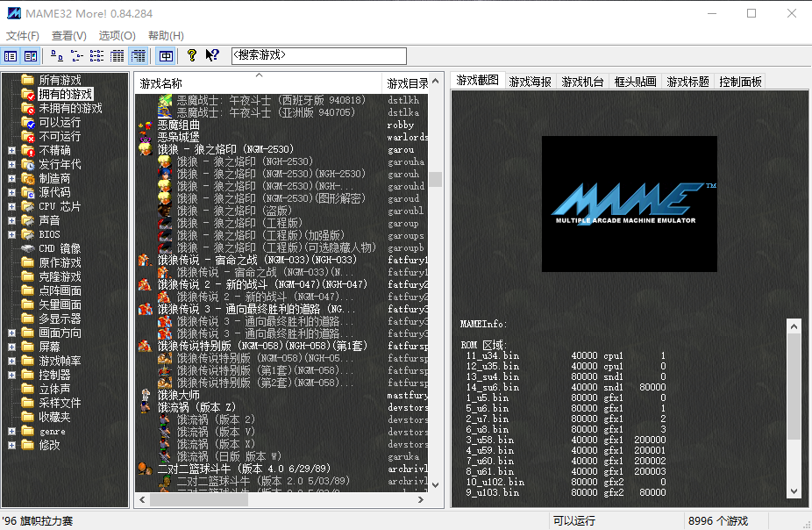Open the help topics question mark icon
The width and height of the screenshot is (812, 530).
click(x=192, y=55)
